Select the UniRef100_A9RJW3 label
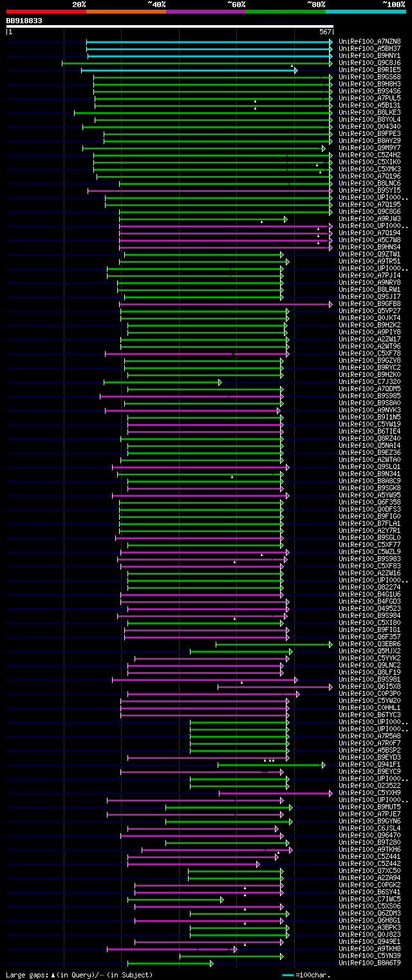Screen dimensions: 412x980 (x=370, y=218)
